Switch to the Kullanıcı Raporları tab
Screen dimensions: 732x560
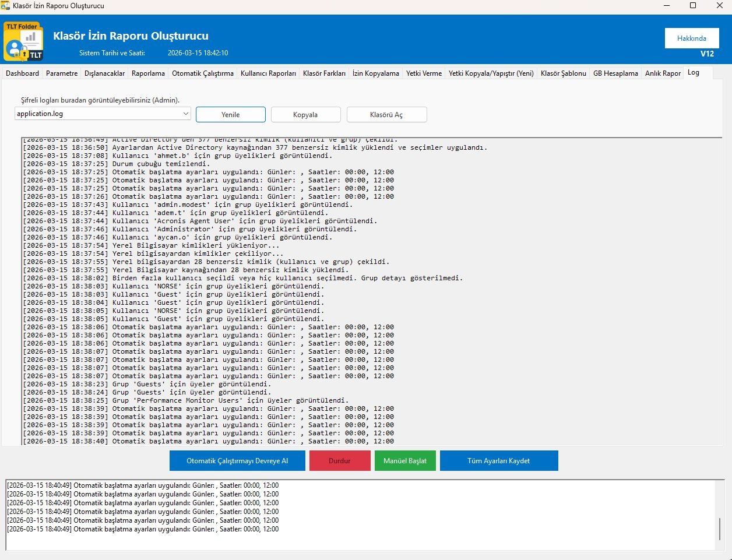click(268, 73)
